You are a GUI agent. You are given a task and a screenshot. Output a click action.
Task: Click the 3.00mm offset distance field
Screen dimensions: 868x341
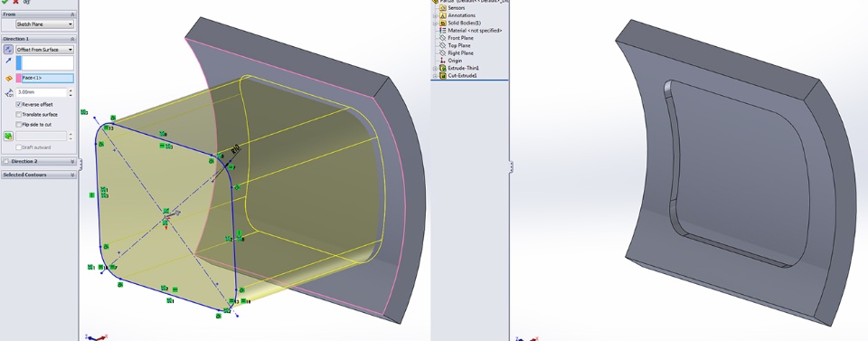pyautogui.click(x=42, y=92)
